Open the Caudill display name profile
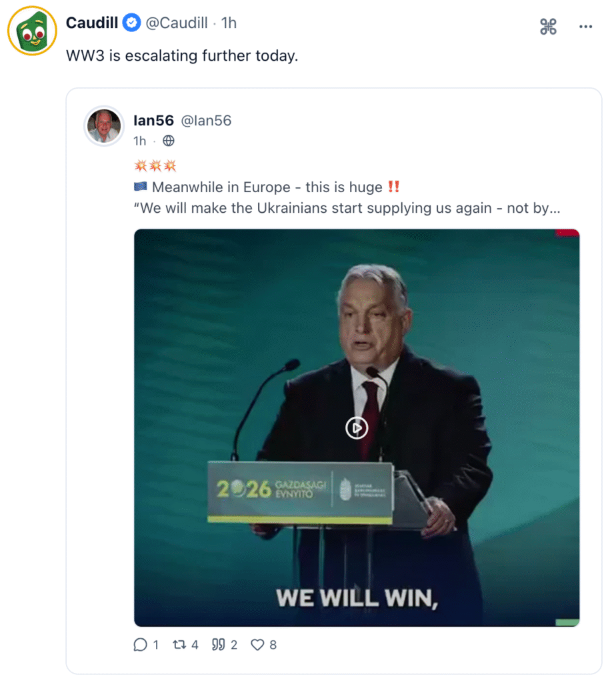 [x=92, y=23]
